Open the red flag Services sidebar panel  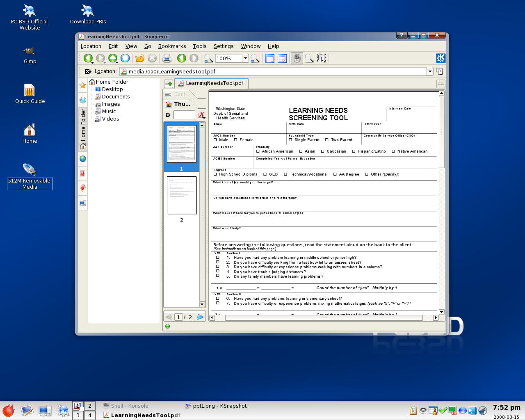click(83, 188)
